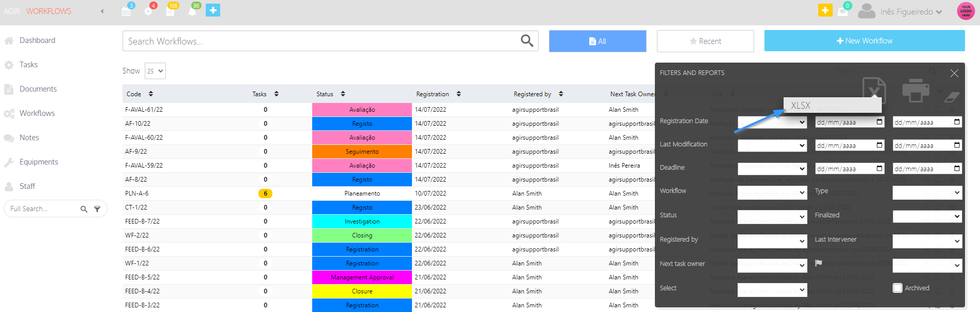Click the New Workflow button
The height and width of the screenshot is (312, 980).
coord(864,40)
